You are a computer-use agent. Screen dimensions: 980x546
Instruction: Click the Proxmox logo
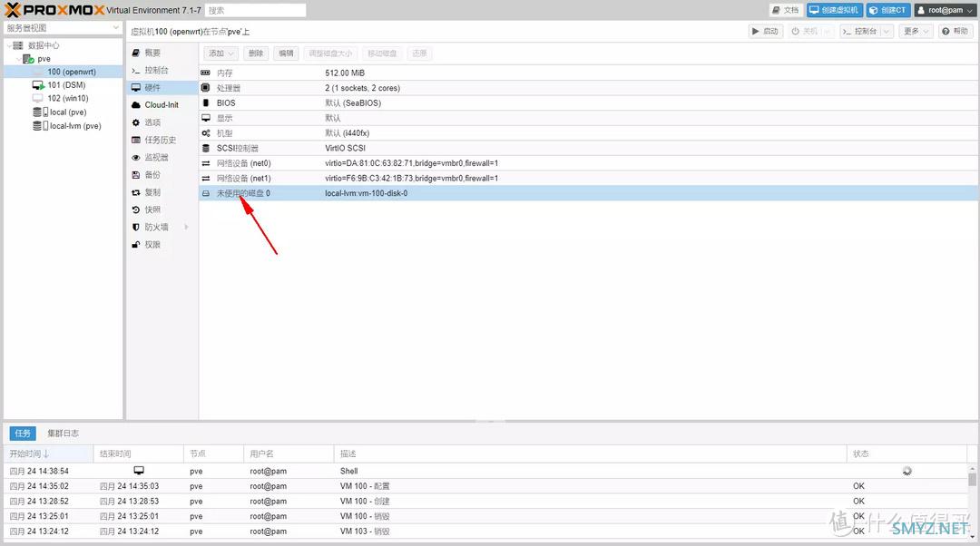click(x=54, y=10)
